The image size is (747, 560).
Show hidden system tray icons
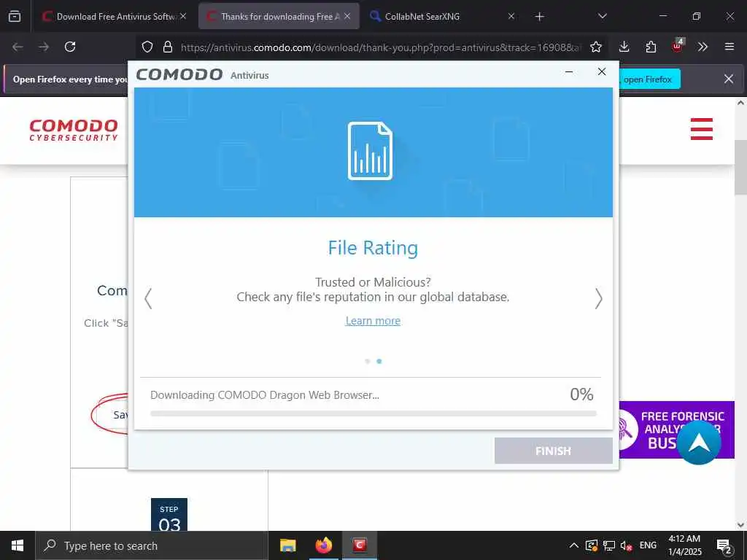click(574, 545)
